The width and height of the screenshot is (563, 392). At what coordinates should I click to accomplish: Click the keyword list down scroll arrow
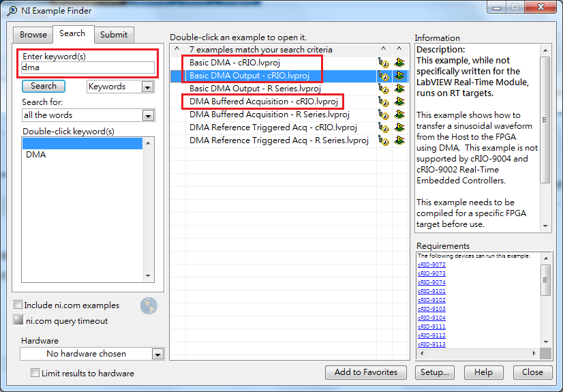click(148, 276)
